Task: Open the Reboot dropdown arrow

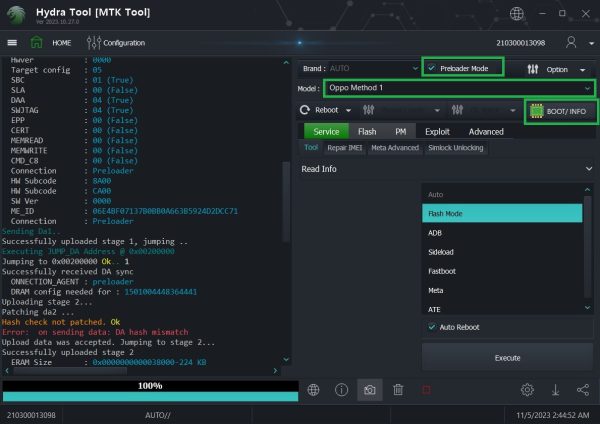Action: (x=348, y=111)
